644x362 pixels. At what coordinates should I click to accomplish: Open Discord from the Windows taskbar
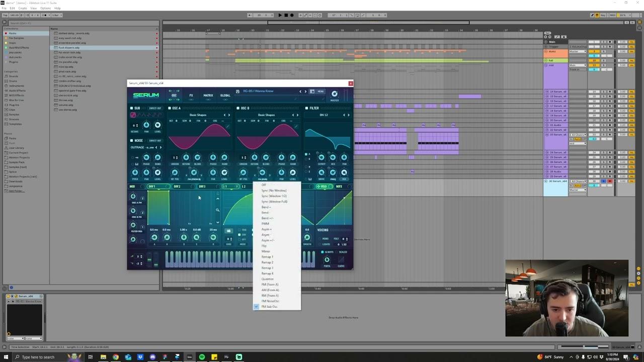click(152, 357)
